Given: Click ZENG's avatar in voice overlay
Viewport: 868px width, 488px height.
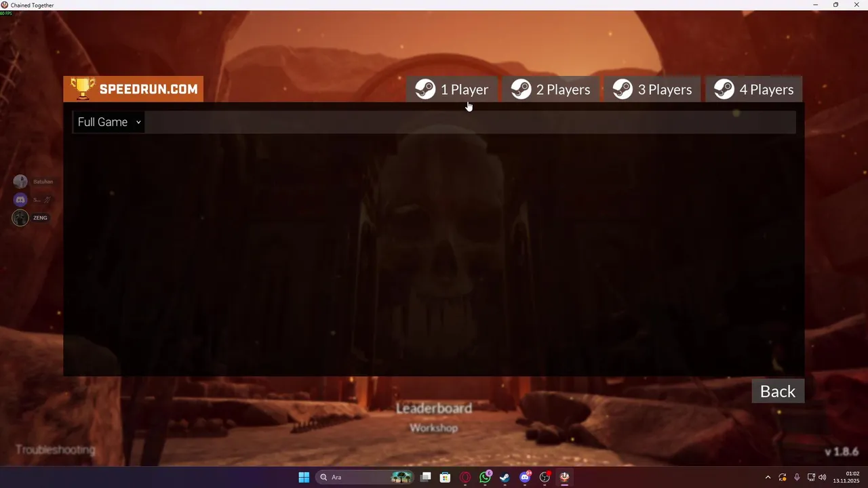Looking at the screenshot, I should 20,218.
